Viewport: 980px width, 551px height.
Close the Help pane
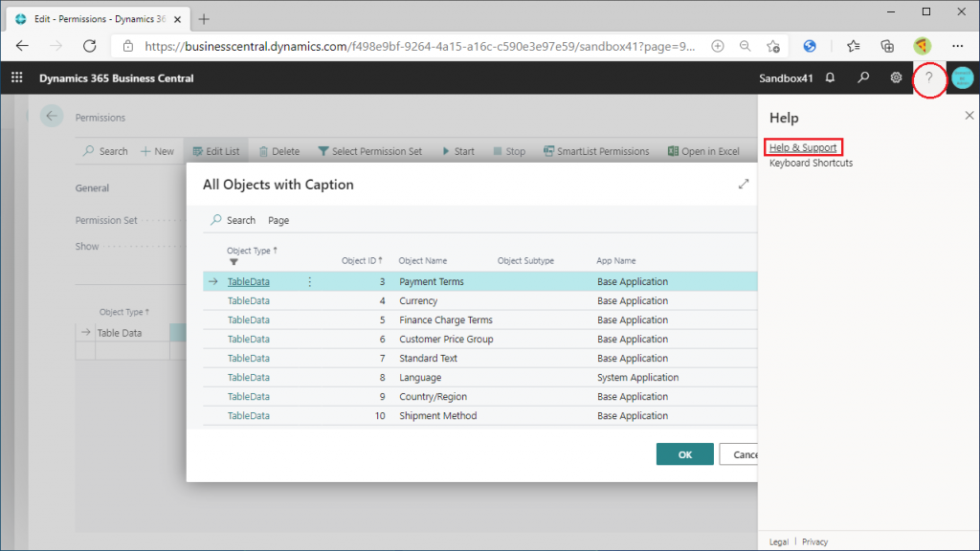click(x=969, y=116)
